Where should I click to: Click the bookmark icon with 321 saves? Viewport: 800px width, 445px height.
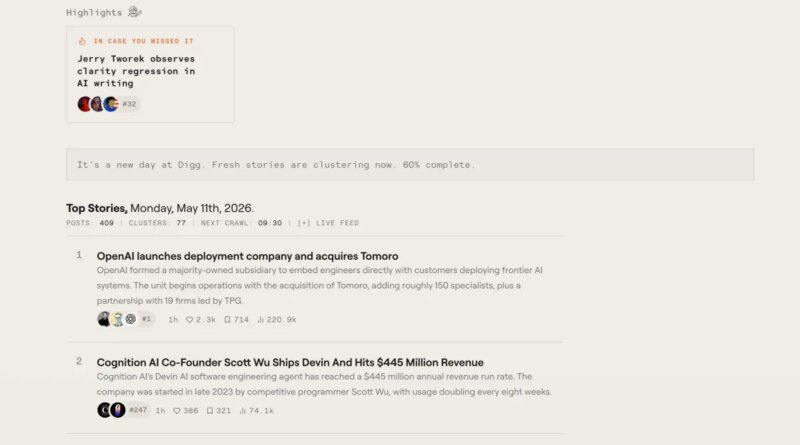coord(210,411)
